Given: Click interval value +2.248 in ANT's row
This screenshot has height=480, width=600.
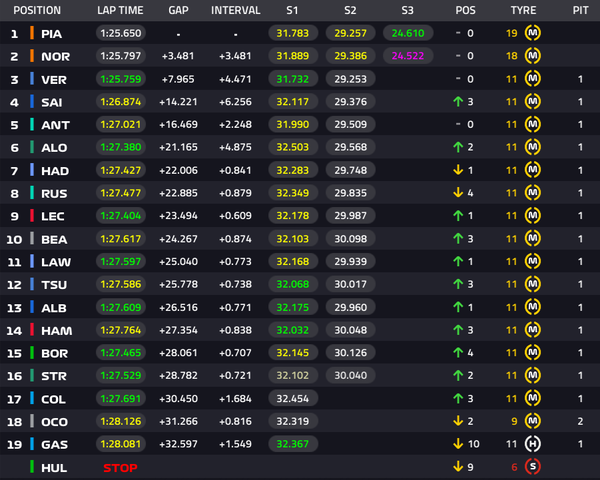Looking at the screenshot, I should pos(235,124).
